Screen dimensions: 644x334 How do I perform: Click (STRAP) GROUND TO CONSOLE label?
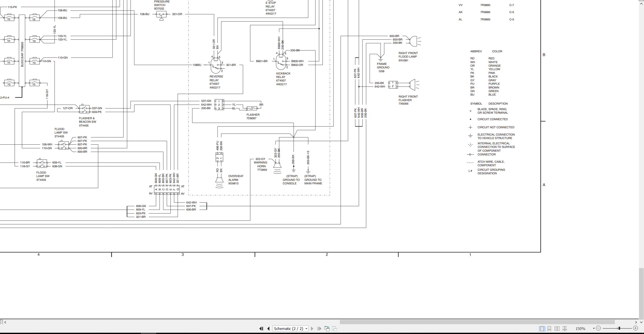coord(291,180)
